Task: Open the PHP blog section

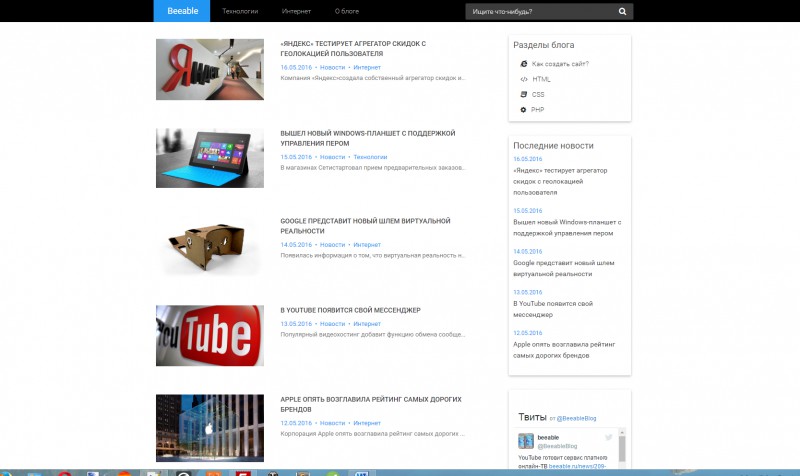Action: [x=537, y=110]
